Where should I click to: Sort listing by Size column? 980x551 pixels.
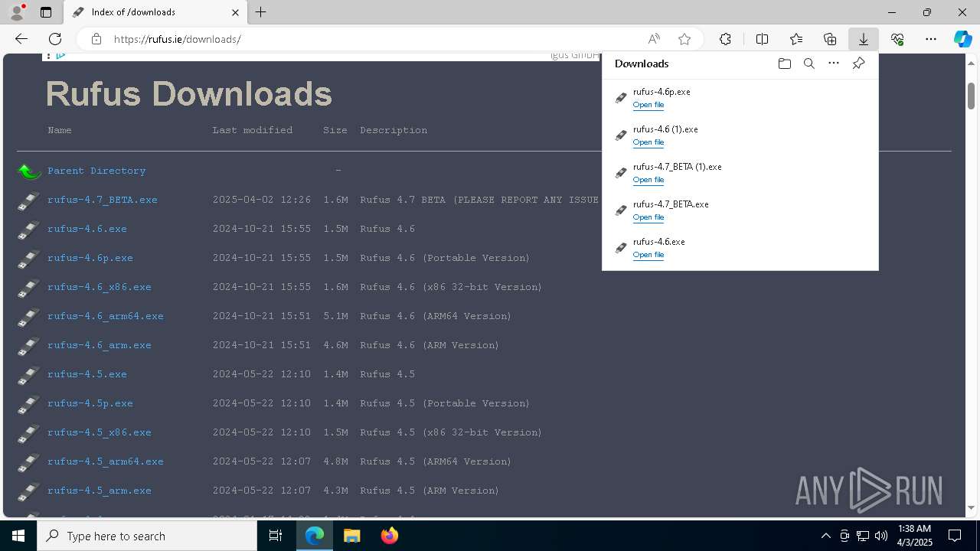(x=335, y=130)
